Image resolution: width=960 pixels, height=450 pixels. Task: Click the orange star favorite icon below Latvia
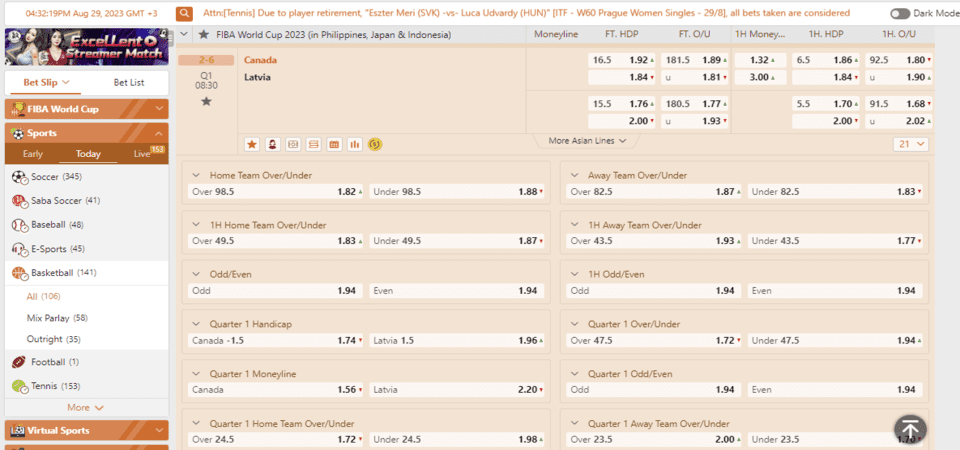[252, 144]
